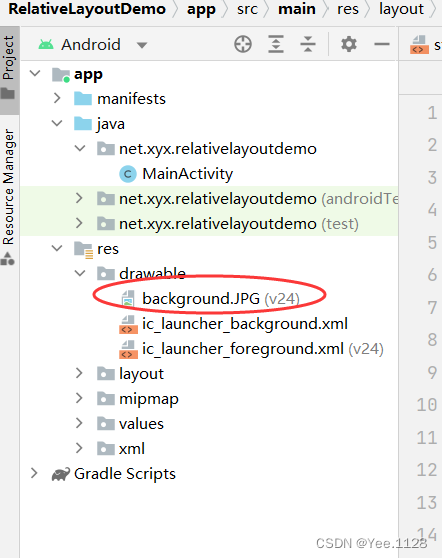Screen dimensions: 442x558
Task: Select the manifests label
Action: point(131,99)
